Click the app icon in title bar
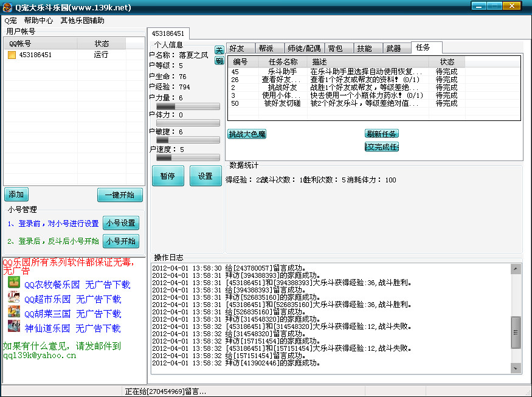532x397 pixels. 7,7
